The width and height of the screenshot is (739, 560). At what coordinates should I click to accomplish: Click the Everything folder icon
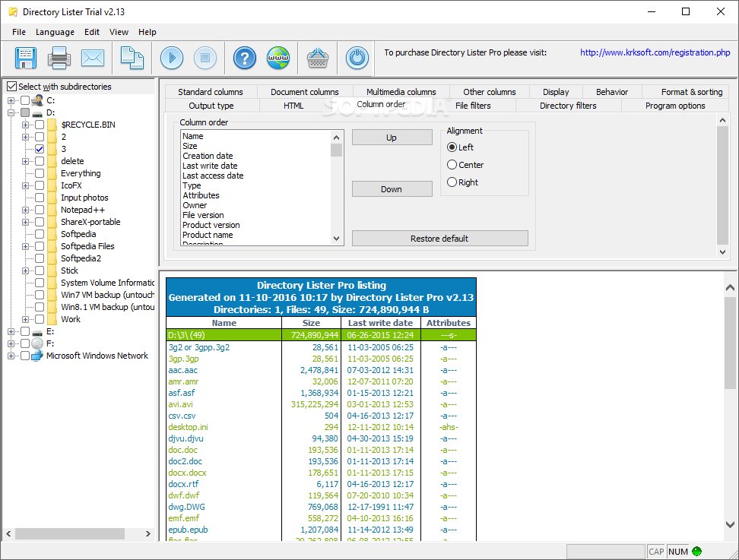click(x=52, y=173)
